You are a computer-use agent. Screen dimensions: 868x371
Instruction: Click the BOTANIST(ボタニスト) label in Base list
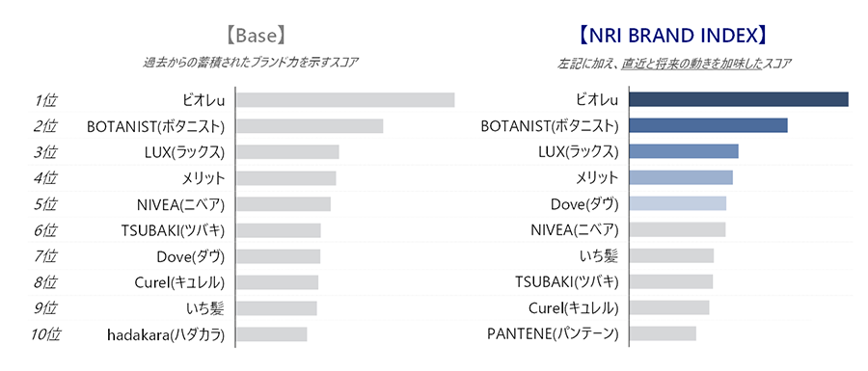[156, 126]
